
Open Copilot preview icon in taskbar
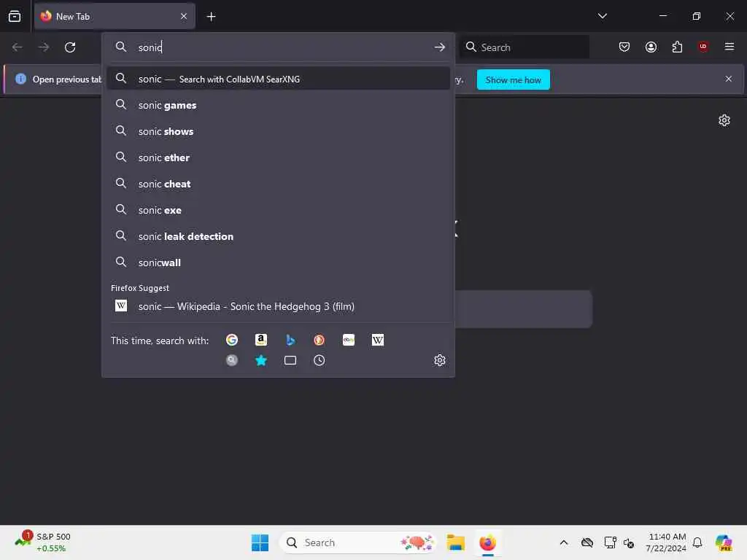tap(724, 542)
